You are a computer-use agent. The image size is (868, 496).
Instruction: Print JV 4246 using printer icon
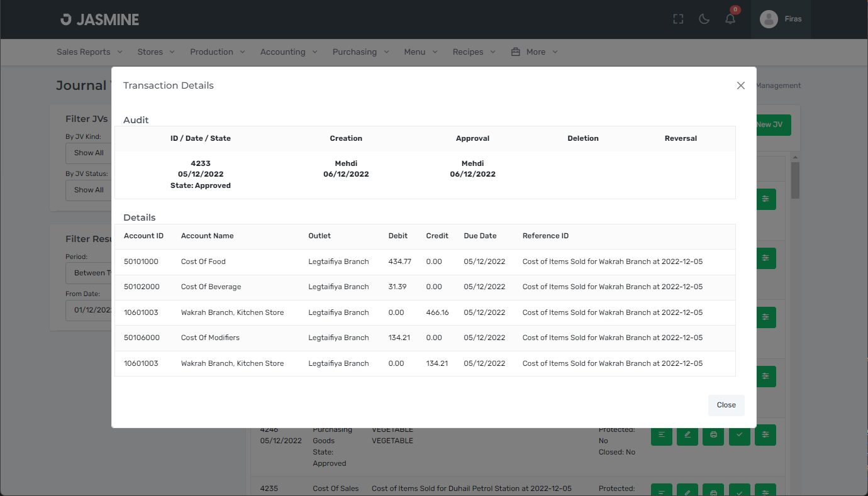713,434
